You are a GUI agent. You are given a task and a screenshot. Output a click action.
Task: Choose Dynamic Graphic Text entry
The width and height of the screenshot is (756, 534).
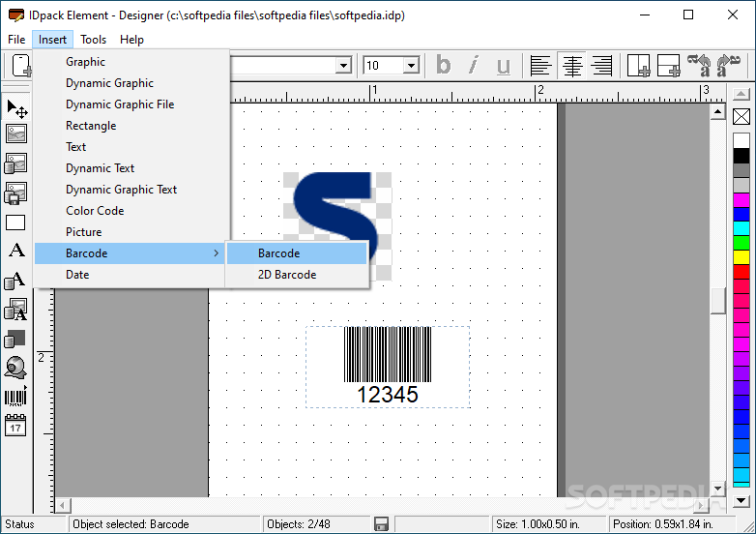tap(130, 189)
